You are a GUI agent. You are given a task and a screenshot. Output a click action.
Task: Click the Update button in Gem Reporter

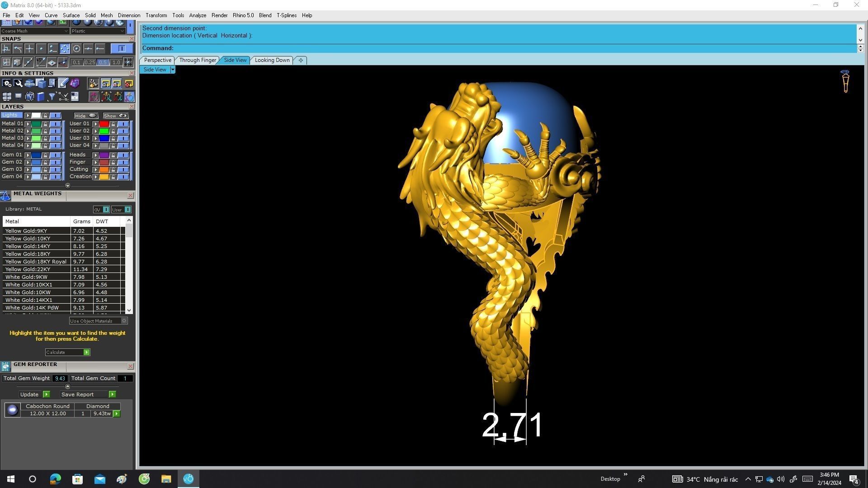click(x=34, y=394)
